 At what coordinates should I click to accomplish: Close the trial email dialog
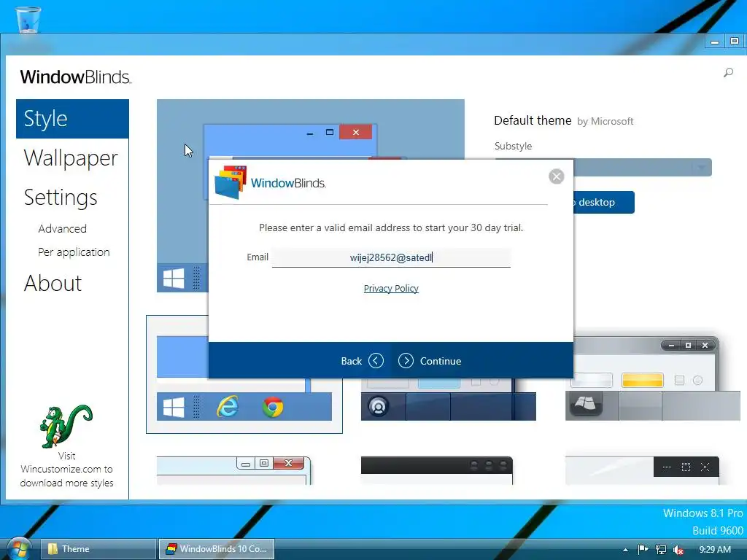tap(556, 176)
